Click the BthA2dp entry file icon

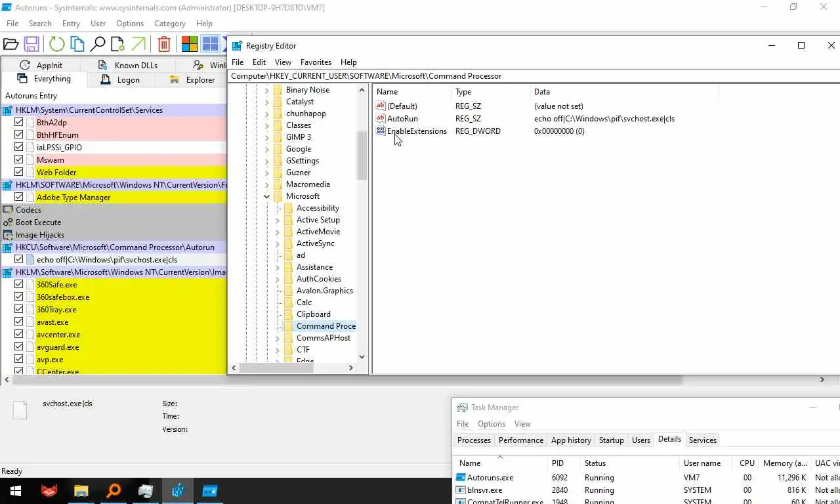(30, 123)
